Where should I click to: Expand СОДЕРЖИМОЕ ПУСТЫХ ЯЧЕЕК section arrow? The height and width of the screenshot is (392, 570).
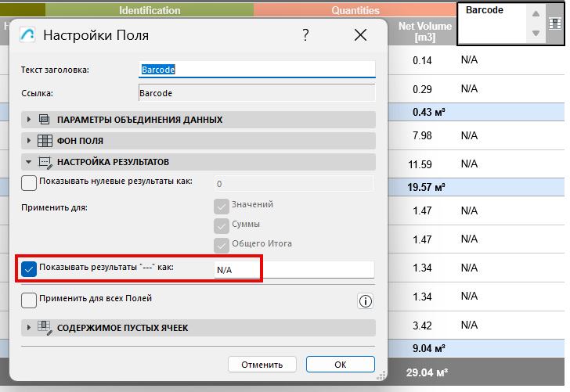click(x=29, y=328)
